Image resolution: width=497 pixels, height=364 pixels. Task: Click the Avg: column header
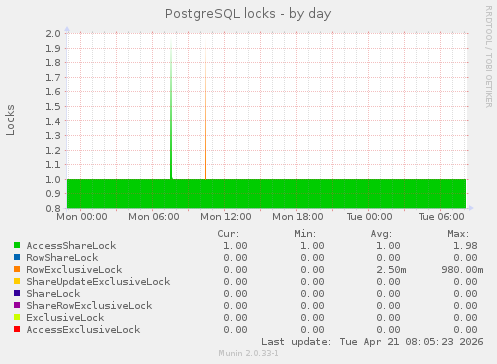381,234
